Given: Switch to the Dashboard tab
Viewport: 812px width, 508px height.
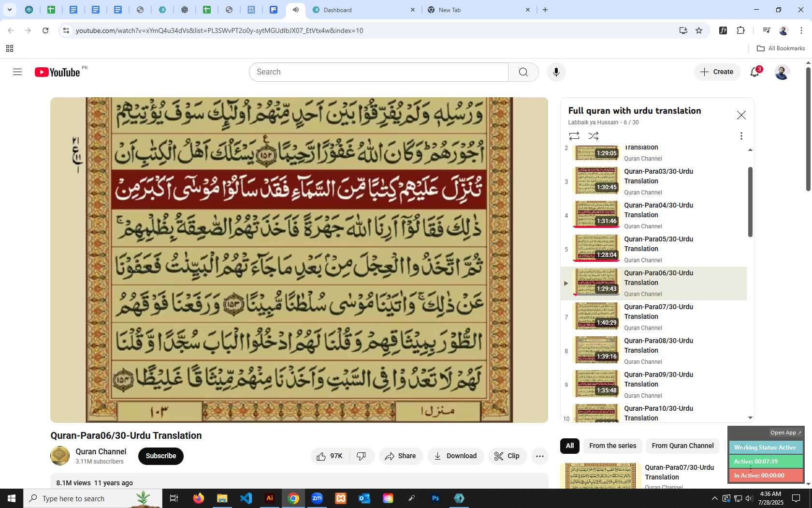Looking at the screenshot, I should tap(363, 10).
